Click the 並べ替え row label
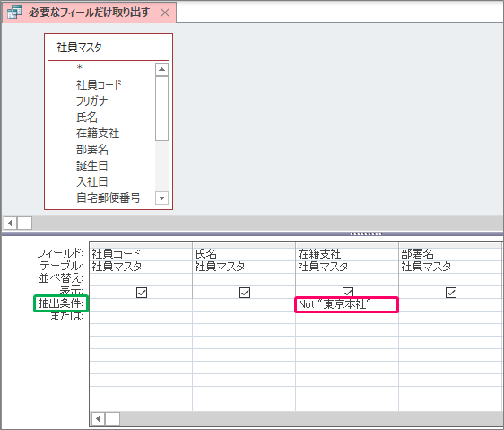Image resolution: width=504 pixels, height=430 pixels. tap(61, 278)
